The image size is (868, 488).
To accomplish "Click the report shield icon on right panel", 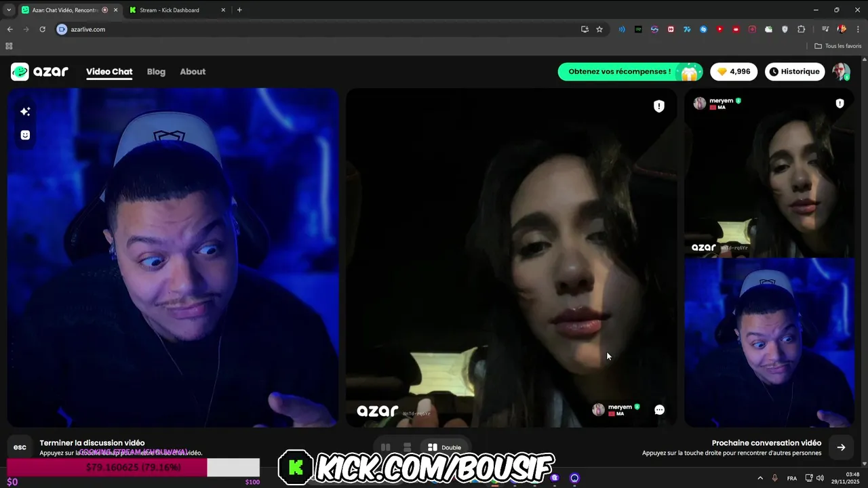I will pyautogui.click(x=840, y=103).
